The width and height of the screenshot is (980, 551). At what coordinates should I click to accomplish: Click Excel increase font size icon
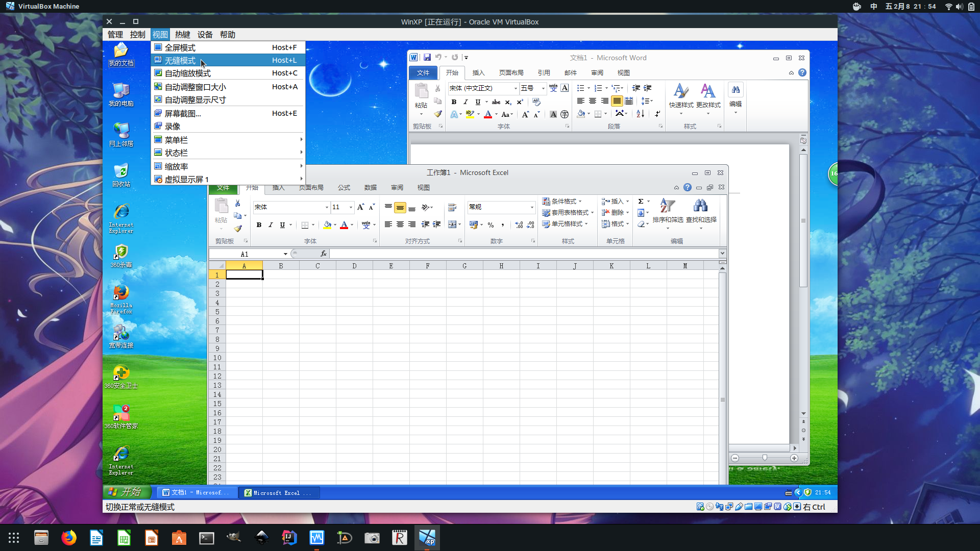(x=360, y=207)
